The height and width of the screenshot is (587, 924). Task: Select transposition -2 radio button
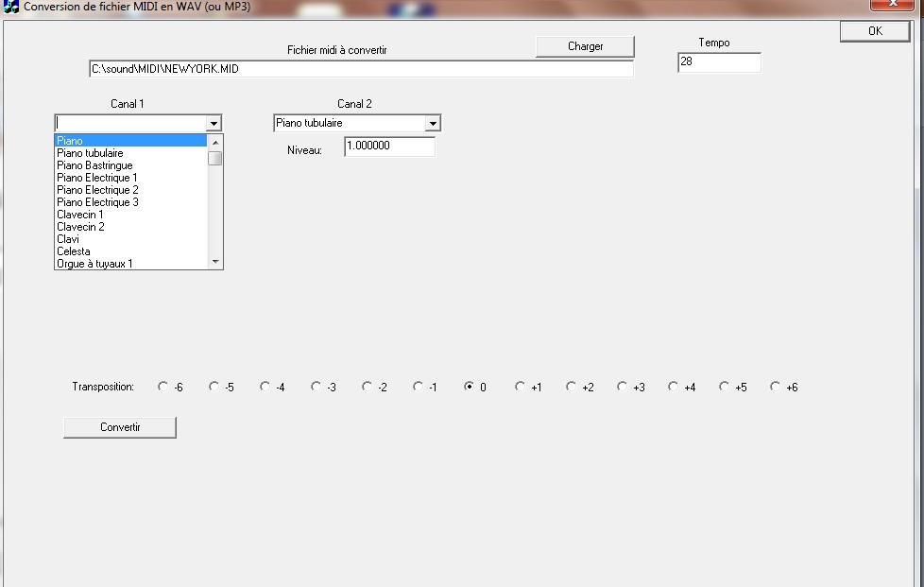(x=368, y=387)
